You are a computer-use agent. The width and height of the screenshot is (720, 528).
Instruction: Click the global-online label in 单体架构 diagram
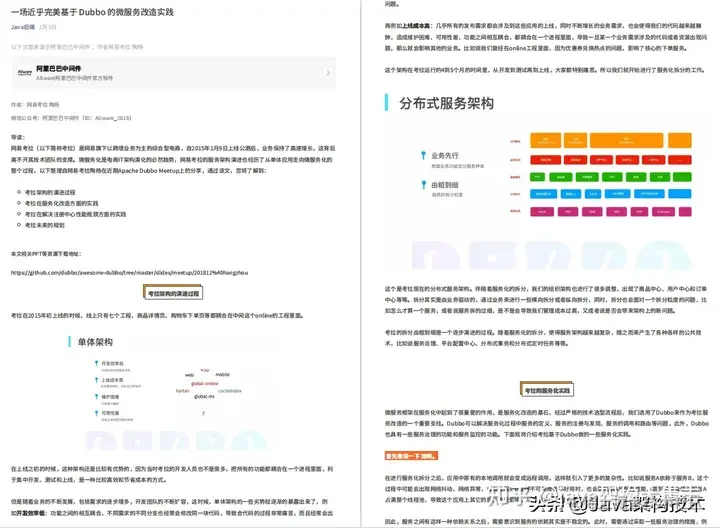tap(205, 383)
